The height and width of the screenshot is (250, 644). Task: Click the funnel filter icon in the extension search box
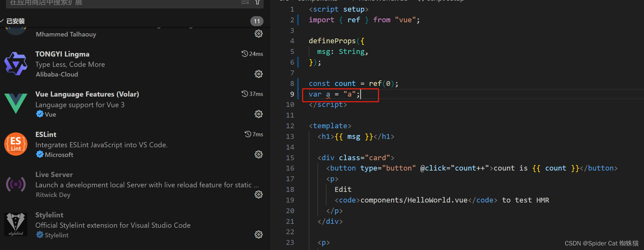click(x=257, y=2)
